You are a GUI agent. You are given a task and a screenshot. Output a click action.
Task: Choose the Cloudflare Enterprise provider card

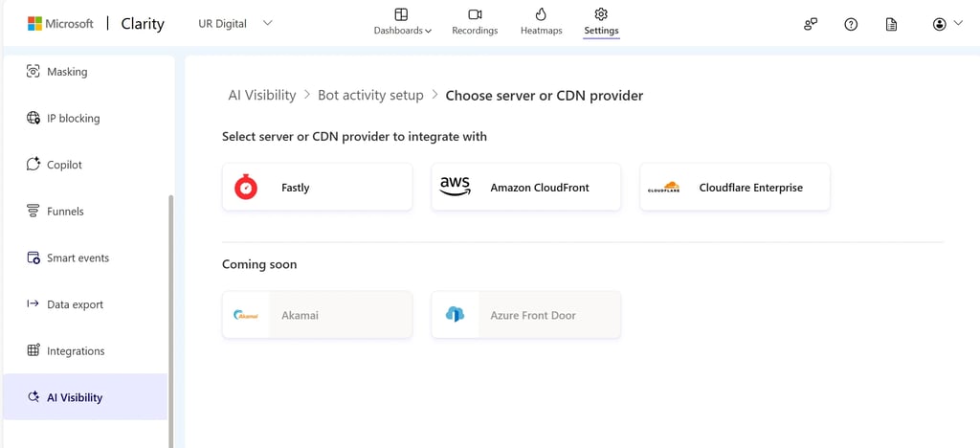click(735, 188)
